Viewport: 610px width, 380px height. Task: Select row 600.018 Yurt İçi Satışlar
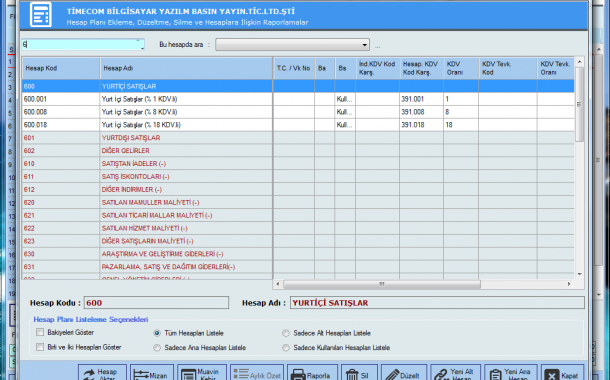point(298,125)
